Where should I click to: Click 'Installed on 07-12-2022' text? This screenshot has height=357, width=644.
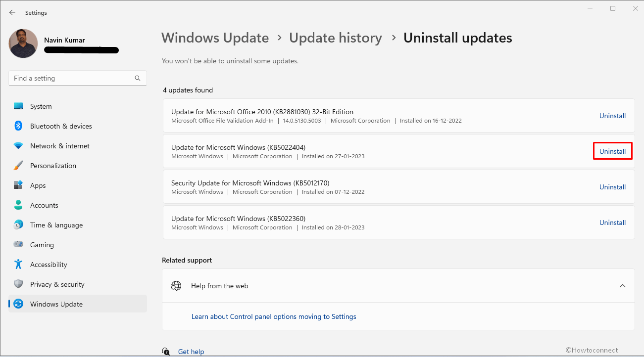click(333, 192)
